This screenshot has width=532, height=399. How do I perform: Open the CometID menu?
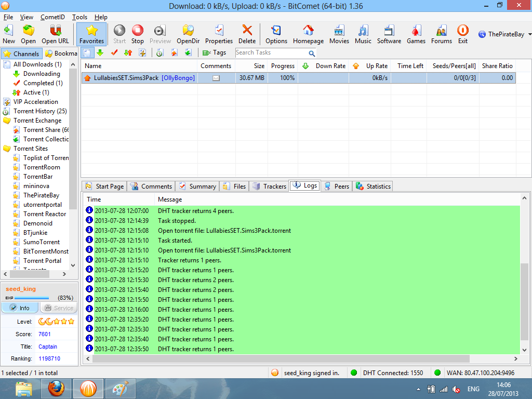click(52, 17)
